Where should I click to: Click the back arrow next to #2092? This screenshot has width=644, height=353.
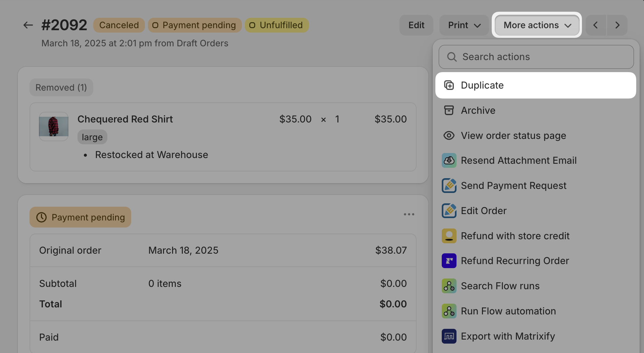(28, 25)
